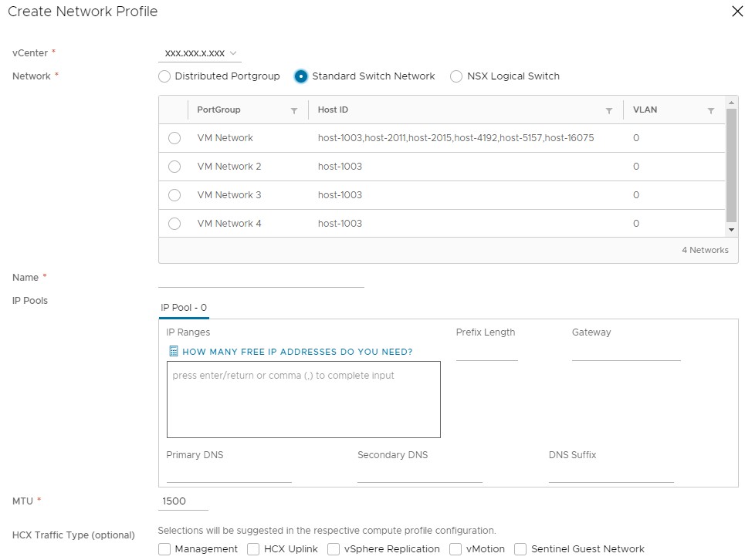Click 'VM Network 4' portgroup cell
The width and height of the screenshot is (745, 560).
click(229, 224)
